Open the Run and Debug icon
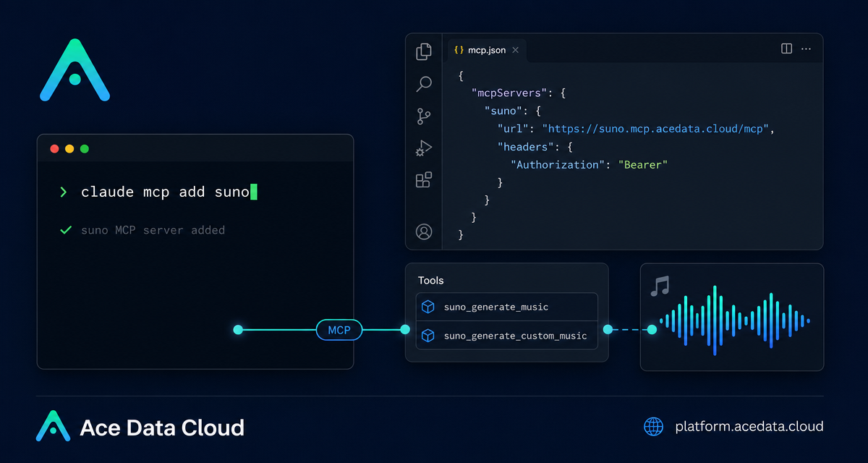 point(424,148)
